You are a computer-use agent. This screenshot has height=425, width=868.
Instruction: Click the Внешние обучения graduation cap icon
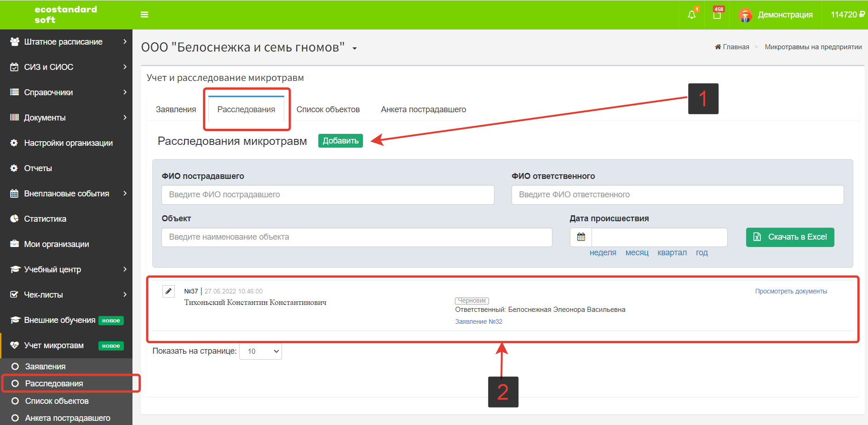click(15, 320)
